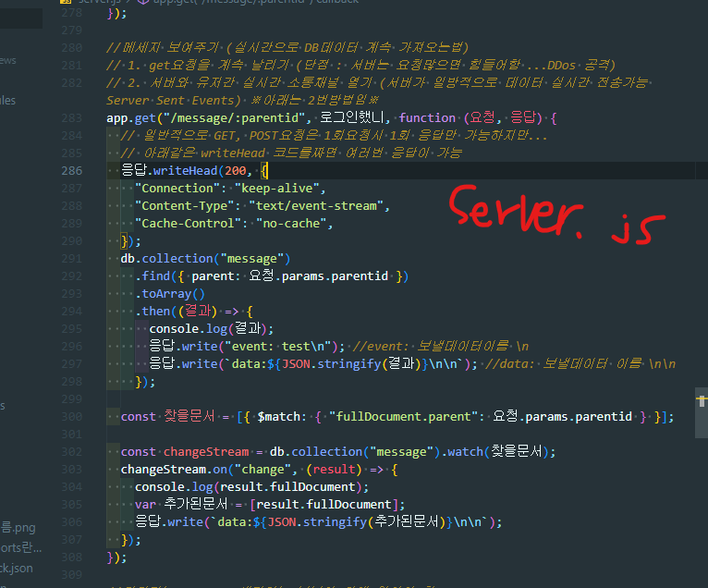Click the 찾을문서 constant name on line 300
The width and height of the screenshot is (708, 588).
189,416
